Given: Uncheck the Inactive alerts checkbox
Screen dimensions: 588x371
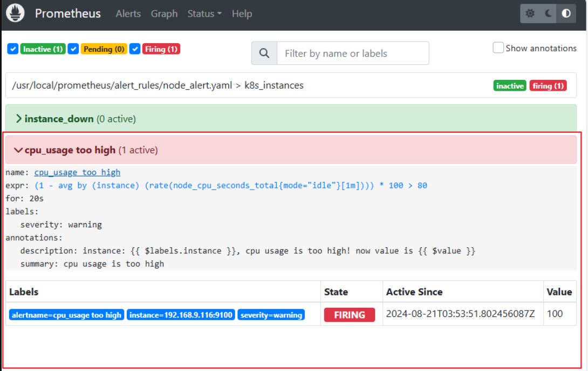Looking at the screenshot, I should click(x=13, y=49).
